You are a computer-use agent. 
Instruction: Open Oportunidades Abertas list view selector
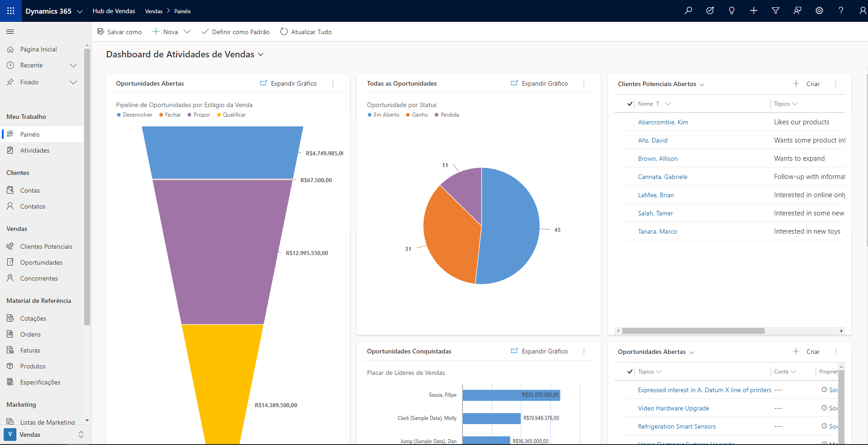pyautogui.click(x=656, y=352)
